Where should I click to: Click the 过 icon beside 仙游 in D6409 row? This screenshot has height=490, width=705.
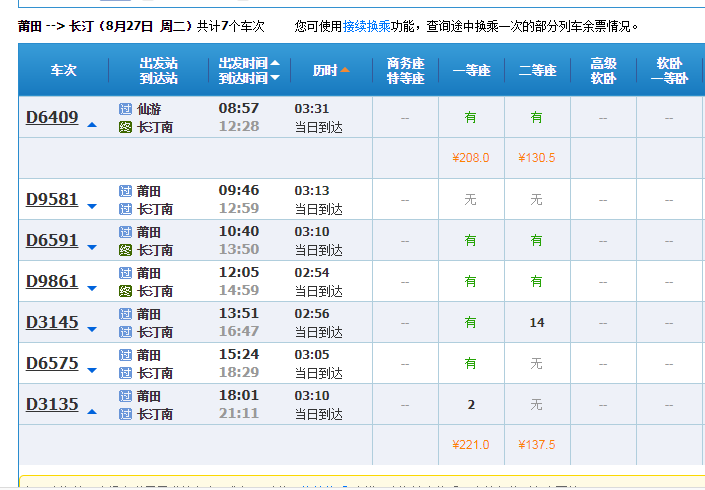click(x=125, y=109)
